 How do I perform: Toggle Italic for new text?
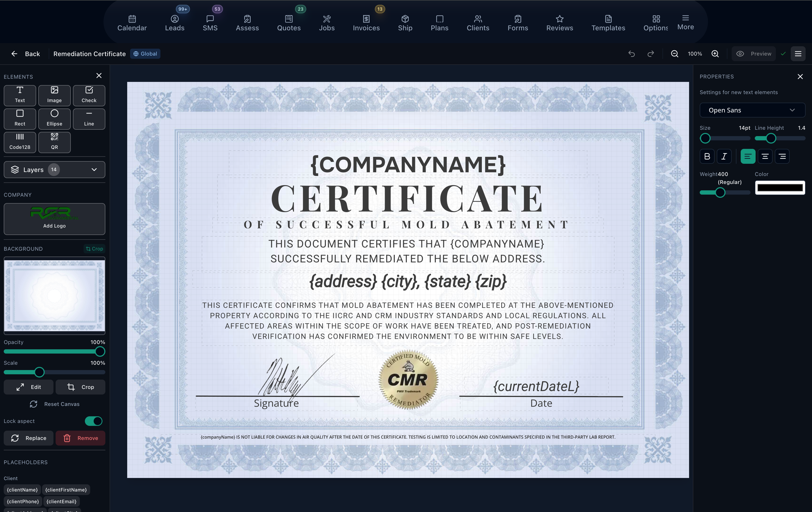724,156
